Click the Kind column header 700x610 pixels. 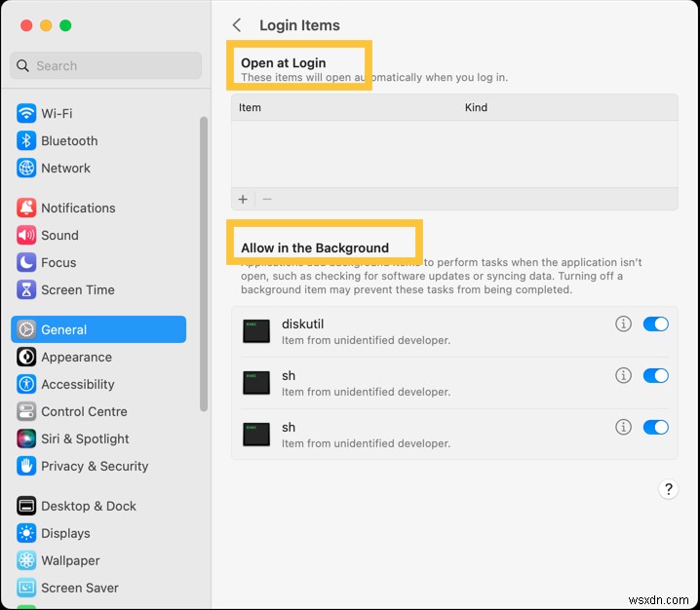click(x=476, y=107)
